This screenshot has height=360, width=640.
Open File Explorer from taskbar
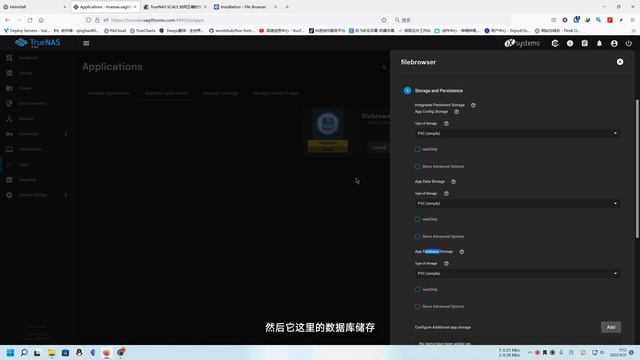[x=51, y=353]
